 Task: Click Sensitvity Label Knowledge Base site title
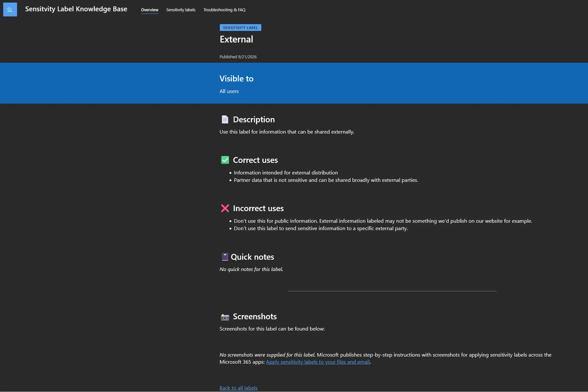pyautogui.click(x=76, y=9)
